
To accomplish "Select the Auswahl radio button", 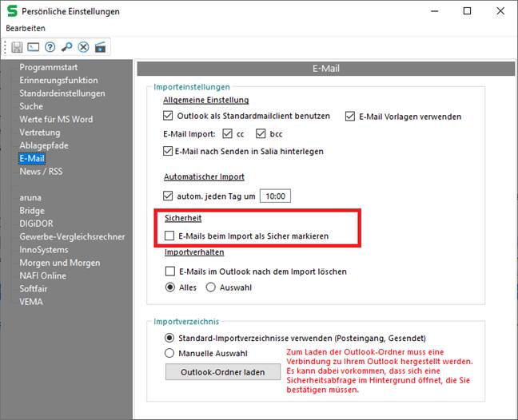I will [212, 287].
